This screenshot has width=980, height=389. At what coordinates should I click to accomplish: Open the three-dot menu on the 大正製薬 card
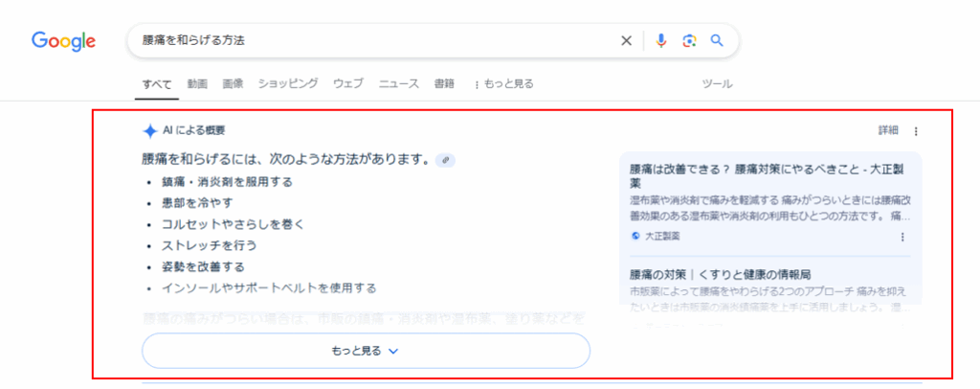[x=902, y=237]
